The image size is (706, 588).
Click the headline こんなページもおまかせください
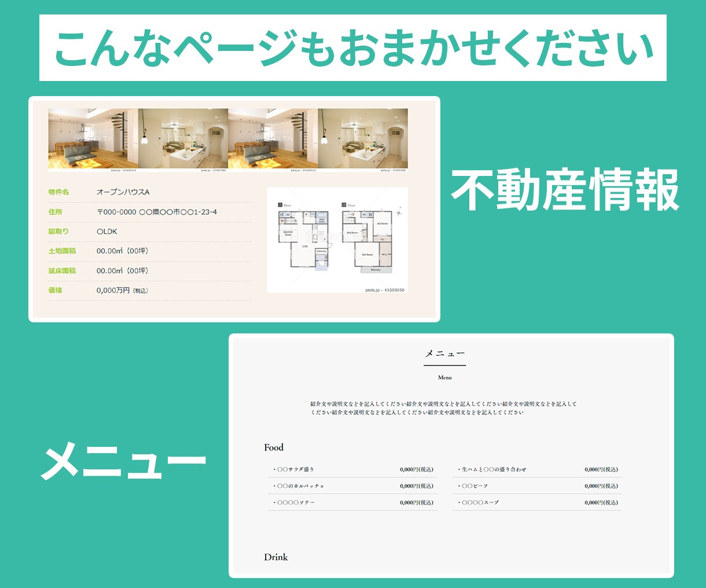point(353,48)
